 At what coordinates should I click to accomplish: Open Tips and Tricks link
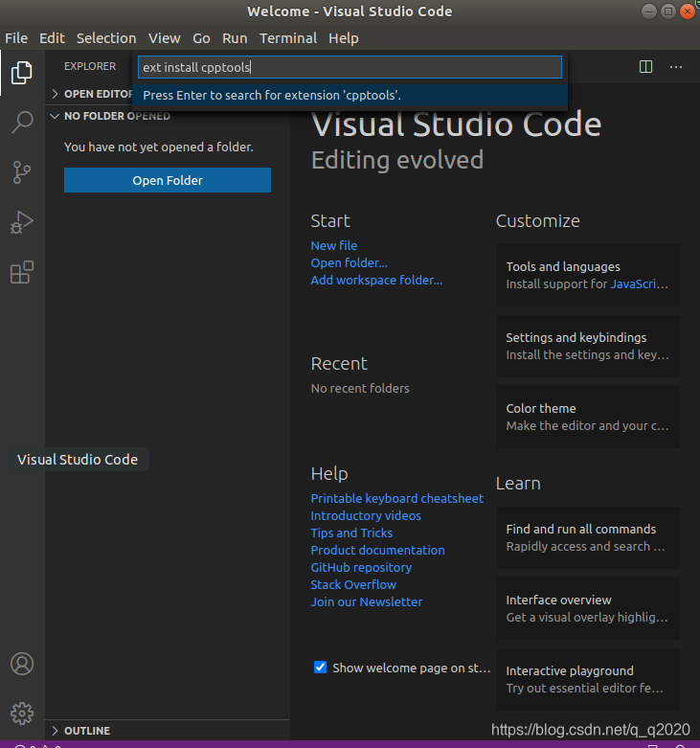pos(351,533)
